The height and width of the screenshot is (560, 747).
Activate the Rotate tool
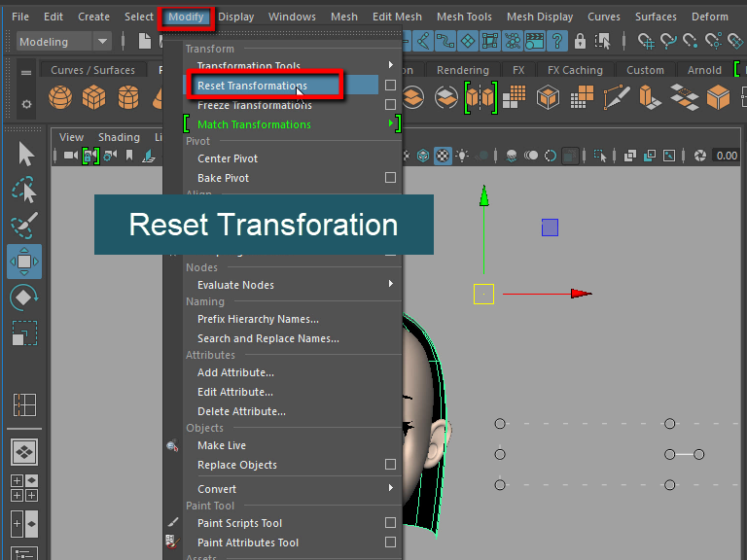pos(24,297)
